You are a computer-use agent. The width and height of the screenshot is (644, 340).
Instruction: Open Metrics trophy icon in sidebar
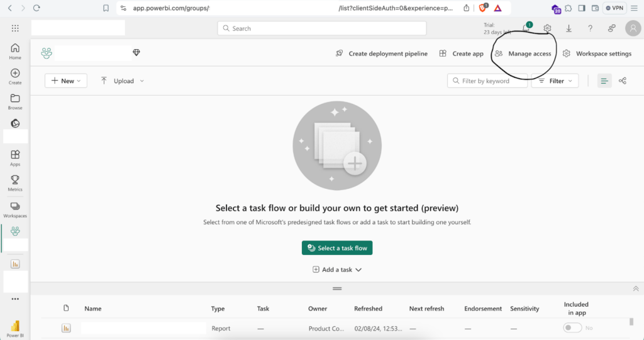tap(15, 183)
